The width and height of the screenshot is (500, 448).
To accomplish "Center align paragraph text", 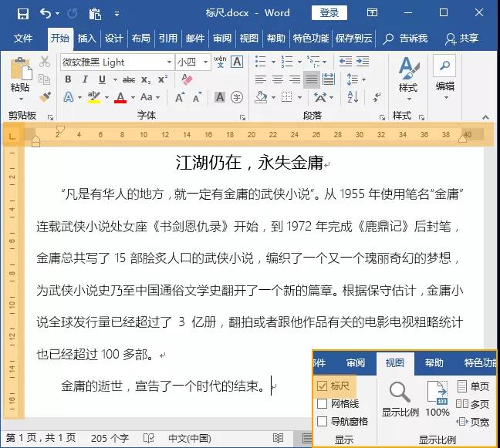I will click(x=278, y=79).
